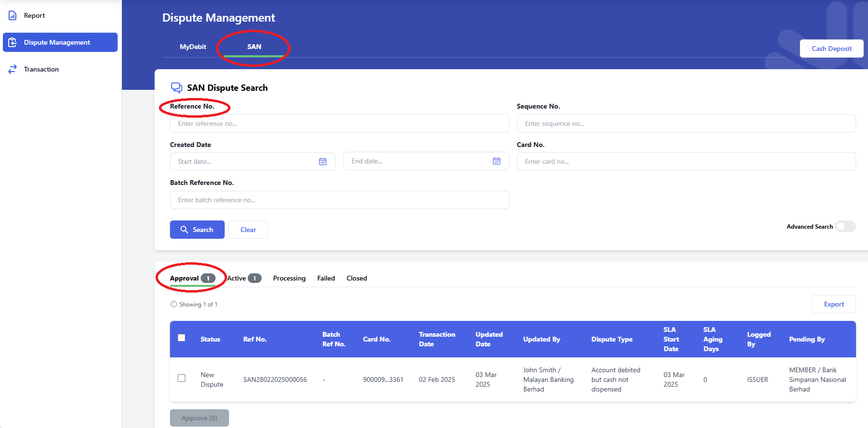Viewport: 868px width, 428px height.
Task: Click the Status column header
Action: (x=210, y=339)
